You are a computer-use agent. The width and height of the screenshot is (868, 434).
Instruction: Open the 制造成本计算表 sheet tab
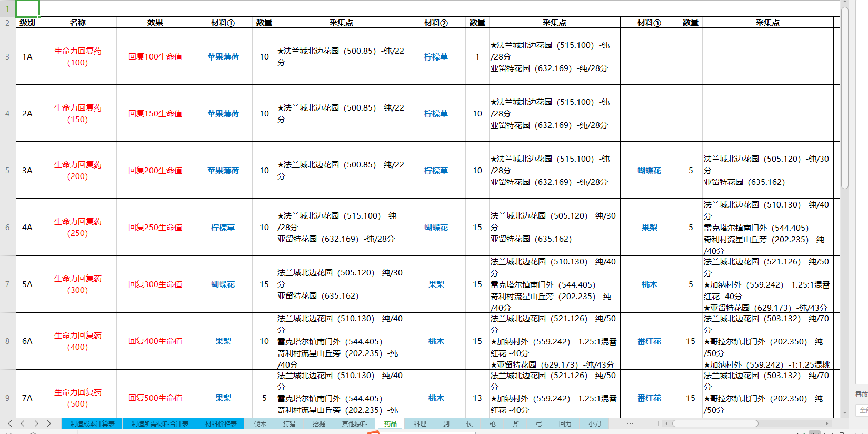tap(92, 423)
